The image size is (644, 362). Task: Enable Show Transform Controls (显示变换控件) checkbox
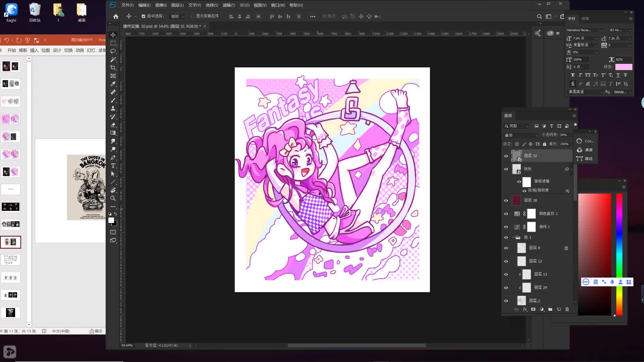[192, 16]
